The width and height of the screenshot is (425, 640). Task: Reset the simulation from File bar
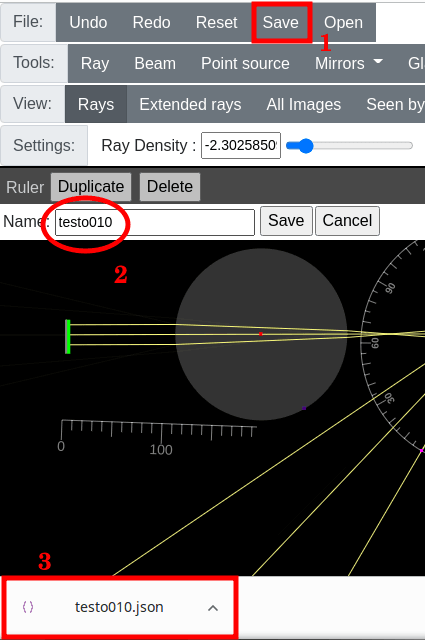click(216, 22)
